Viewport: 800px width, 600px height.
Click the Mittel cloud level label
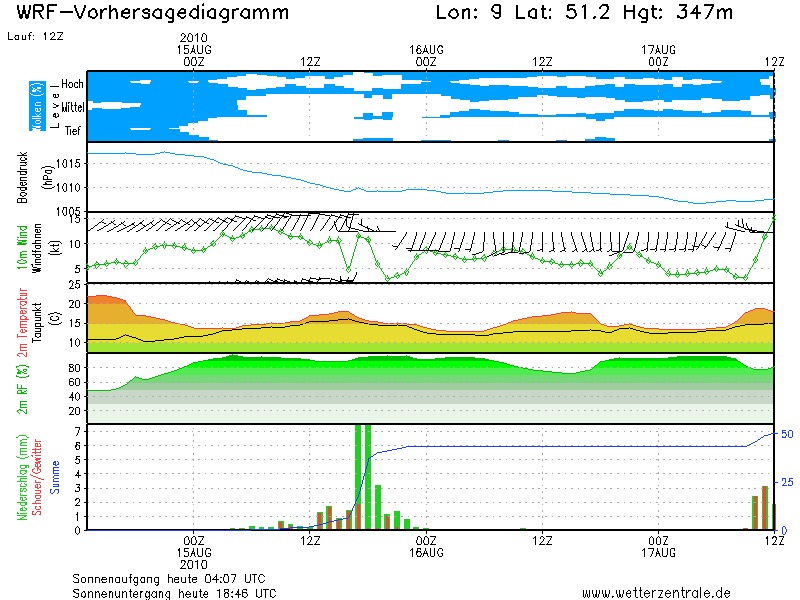(x=72, y=106)
